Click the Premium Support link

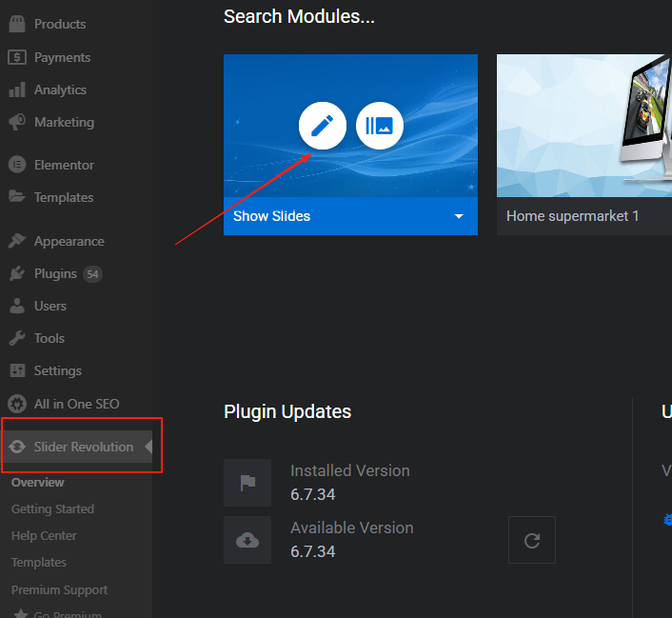pos(59,589)
